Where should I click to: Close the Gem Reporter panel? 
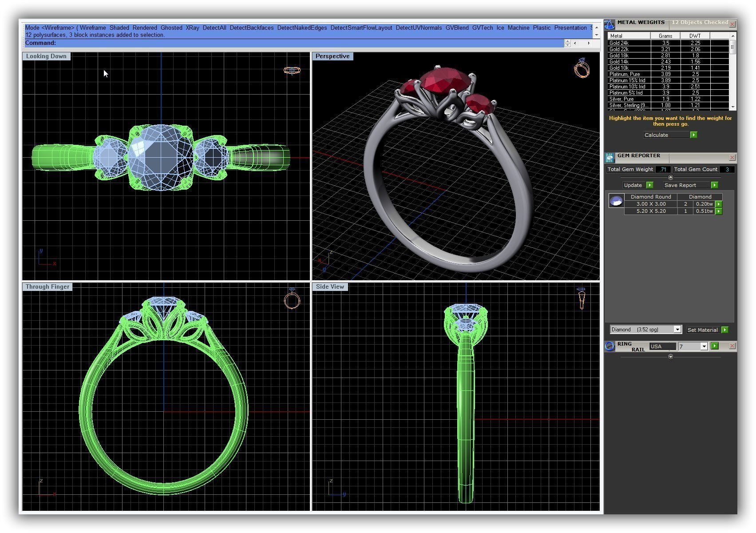(x=732, y=158)
